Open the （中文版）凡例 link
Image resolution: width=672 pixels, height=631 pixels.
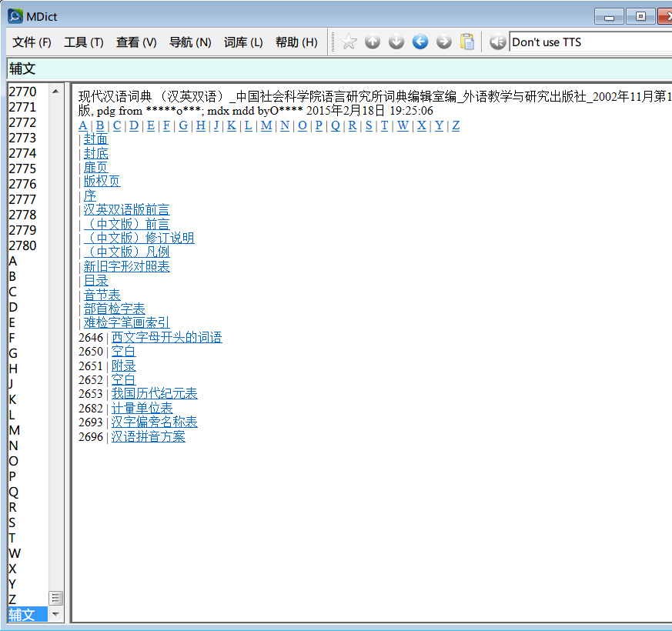coord(126,252)
